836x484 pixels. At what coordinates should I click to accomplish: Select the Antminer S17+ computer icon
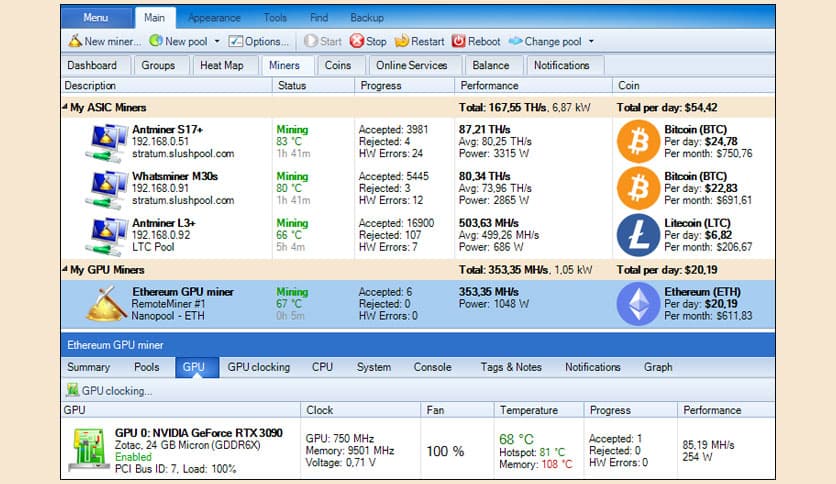(107, 142)
